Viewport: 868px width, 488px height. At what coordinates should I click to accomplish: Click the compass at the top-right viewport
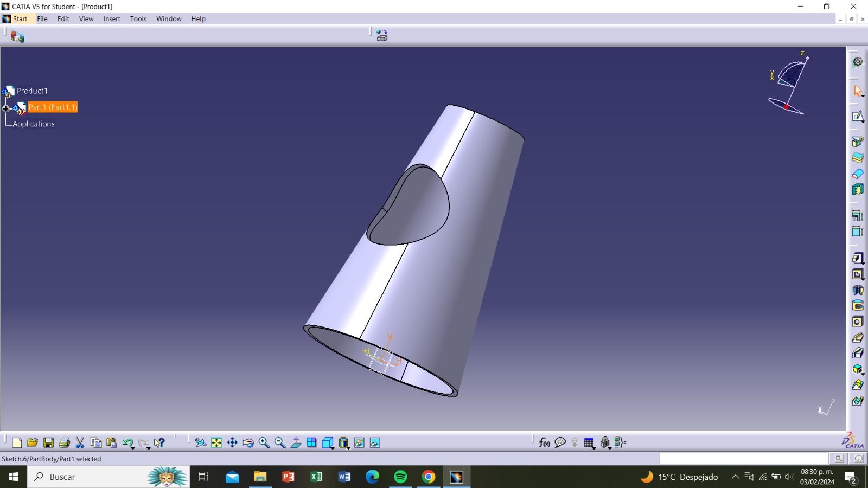click(789, 83)
